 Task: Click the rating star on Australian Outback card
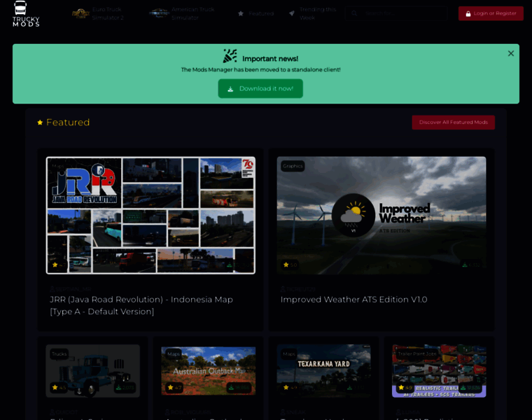click(170, 387)
